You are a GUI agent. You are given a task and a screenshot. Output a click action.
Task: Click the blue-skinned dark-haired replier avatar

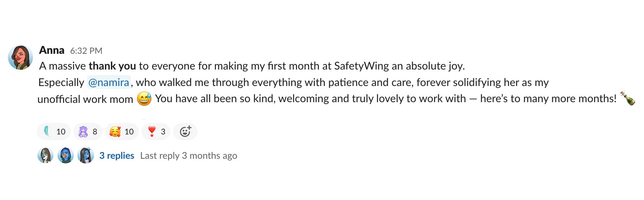pos(86,156)
